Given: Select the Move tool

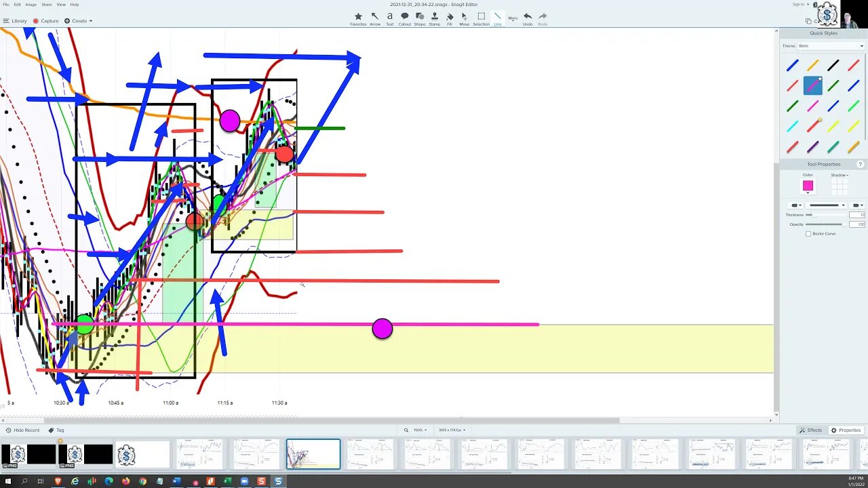Looking at the screenshot, I should [465, 19].
